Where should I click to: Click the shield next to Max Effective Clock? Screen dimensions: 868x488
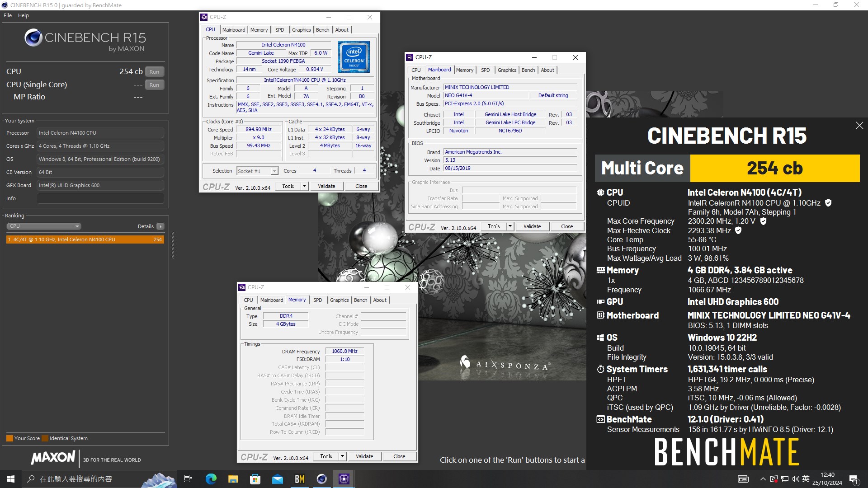point(738,230)
